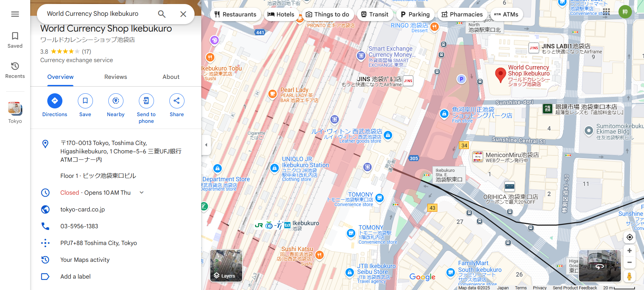Open the Layers map type selector
Screen dimensions: 644x290
click(226, 265)
